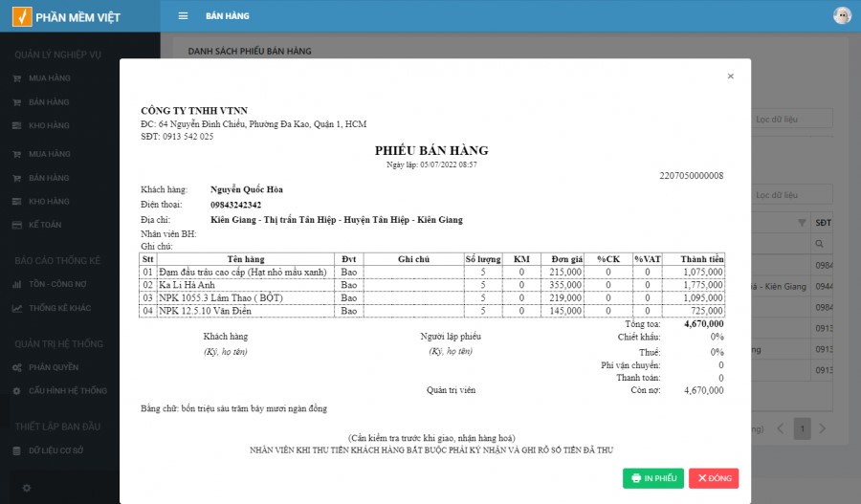The image size is (861, 504).
Task: Click the Bán Hàng header title
Action: click(227, 16)
